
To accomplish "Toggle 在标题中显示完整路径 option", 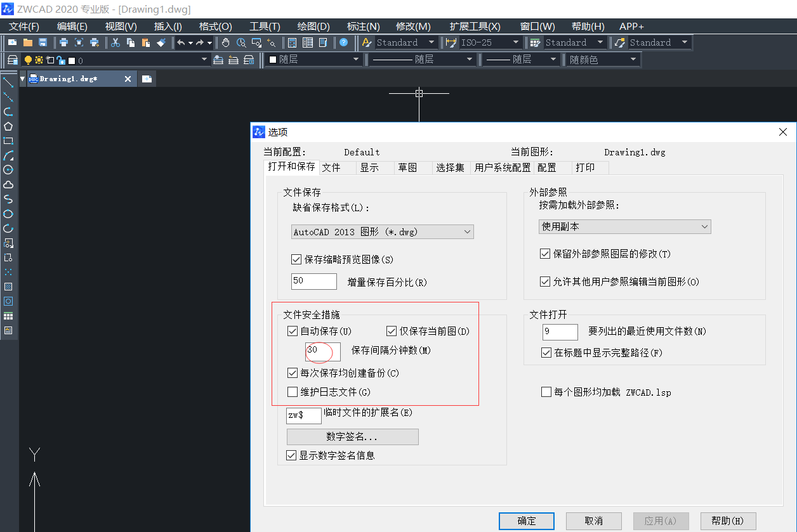I will [x=547, y=353].
